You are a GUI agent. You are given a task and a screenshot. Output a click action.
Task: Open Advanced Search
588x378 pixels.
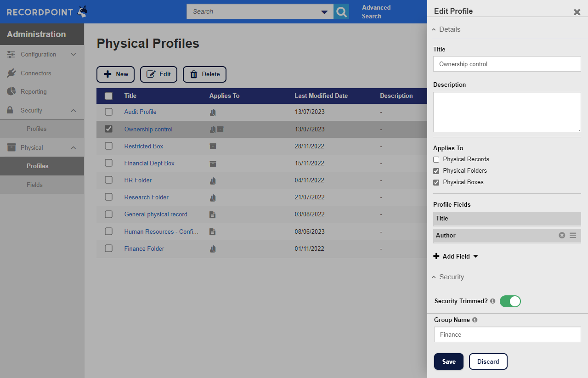pyautogui.click(x=376, y=12)
